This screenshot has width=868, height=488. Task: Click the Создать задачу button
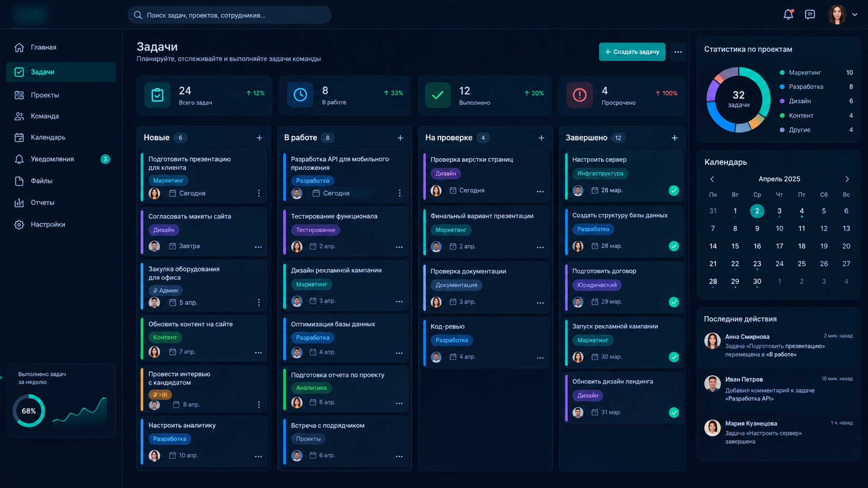(632, 52)
